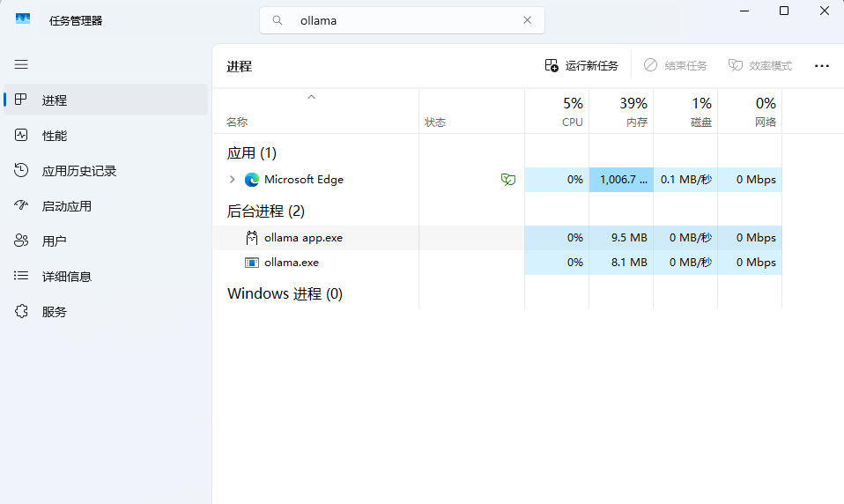Open the 性能 page

[x=106, y=135]
